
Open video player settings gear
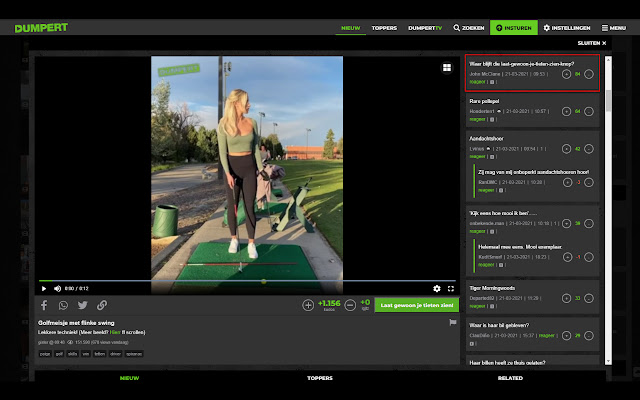(437, 288)
